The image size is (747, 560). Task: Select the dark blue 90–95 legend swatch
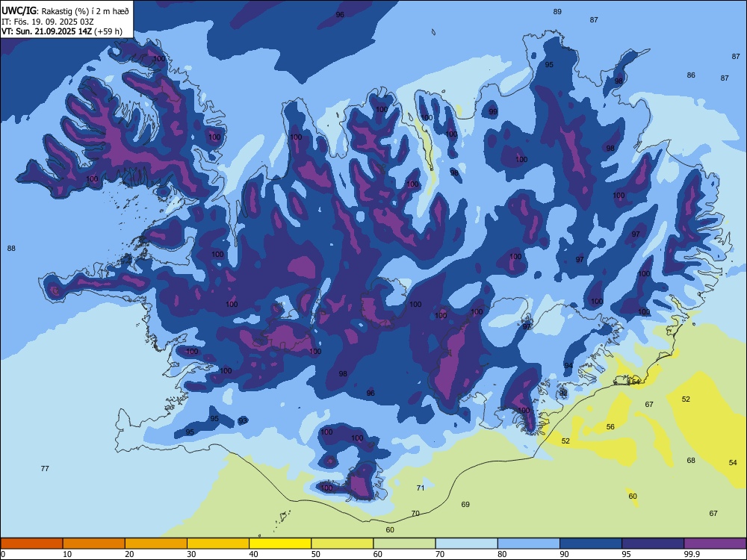click(591, 544)
